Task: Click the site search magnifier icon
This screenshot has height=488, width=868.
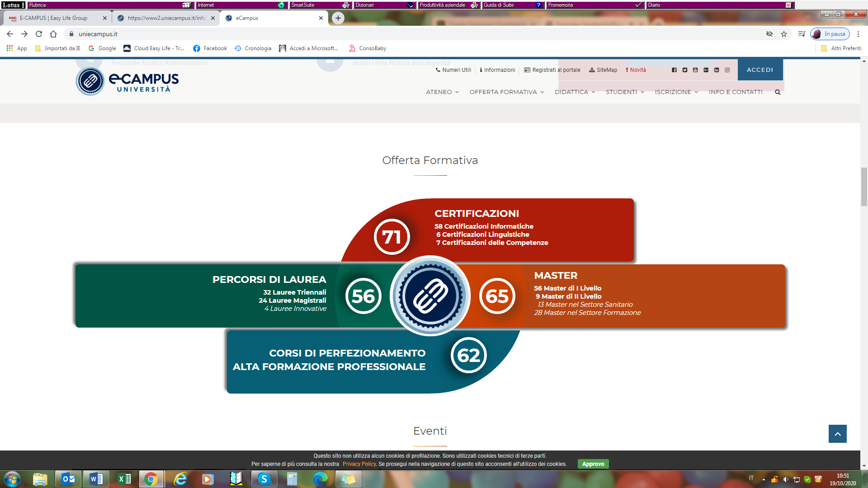Action: pyautogui.click(x=778, y=92)
